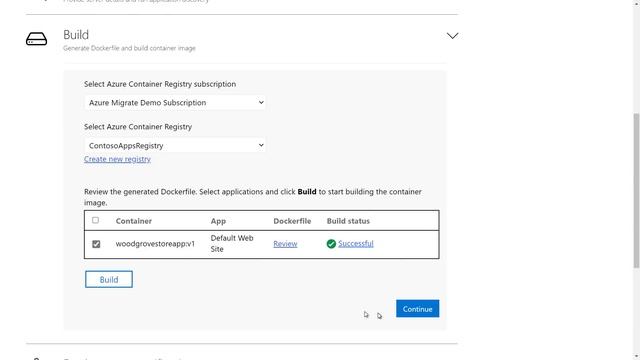The width and height of the screenshot is (640, 360).
Task: Click the 'Select Azure Container Registry' label
Action: coord(138,127)
